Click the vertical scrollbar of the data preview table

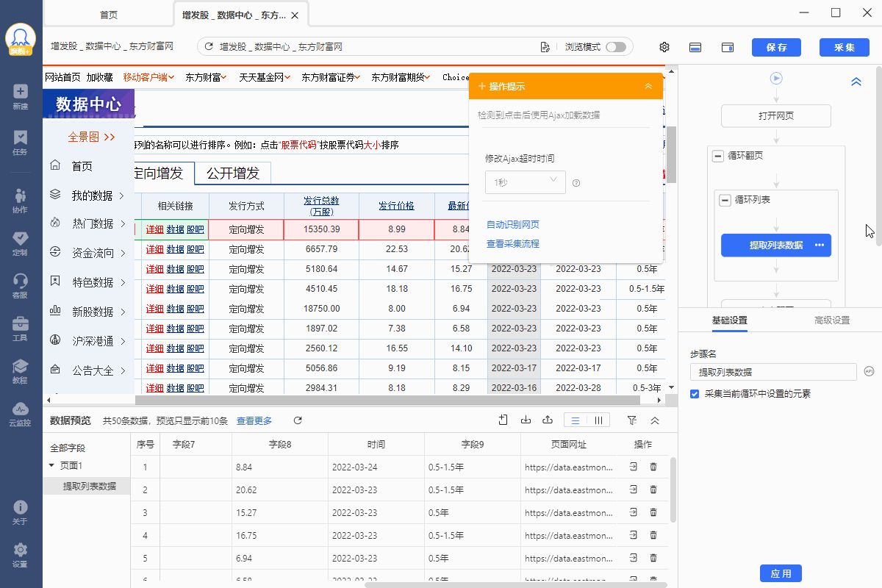[x=673, y=490]
